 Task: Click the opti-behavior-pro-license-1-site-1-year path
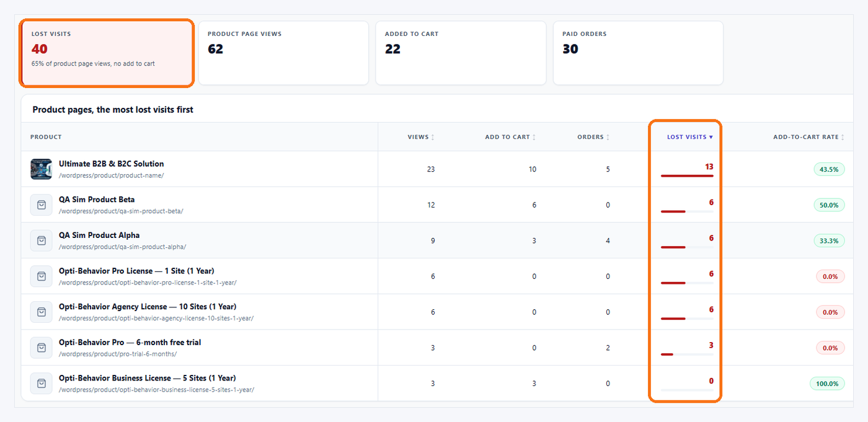(x=148, y=283)
